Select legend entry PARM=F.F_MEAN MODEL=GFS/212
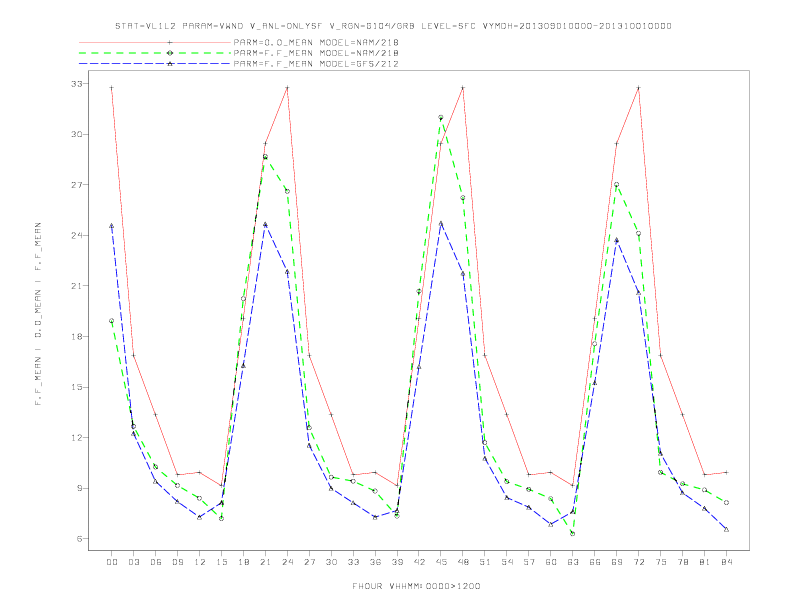The width and height of the screenshot is (792, 612). 316,64
